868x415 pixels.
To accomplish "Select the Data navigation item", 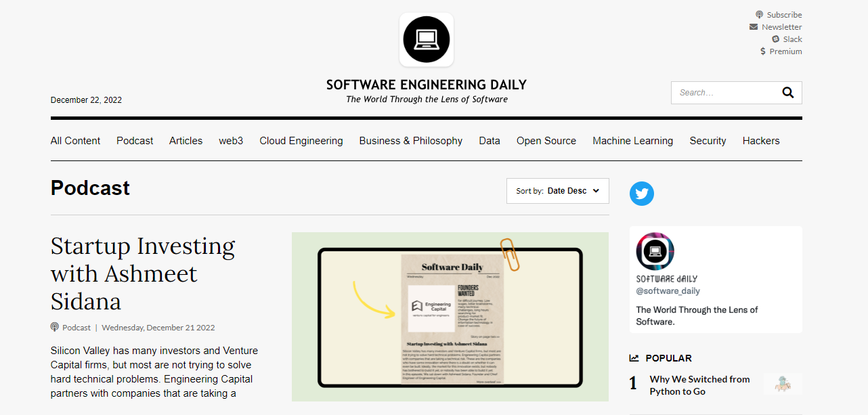I will (x=490, y=141).
